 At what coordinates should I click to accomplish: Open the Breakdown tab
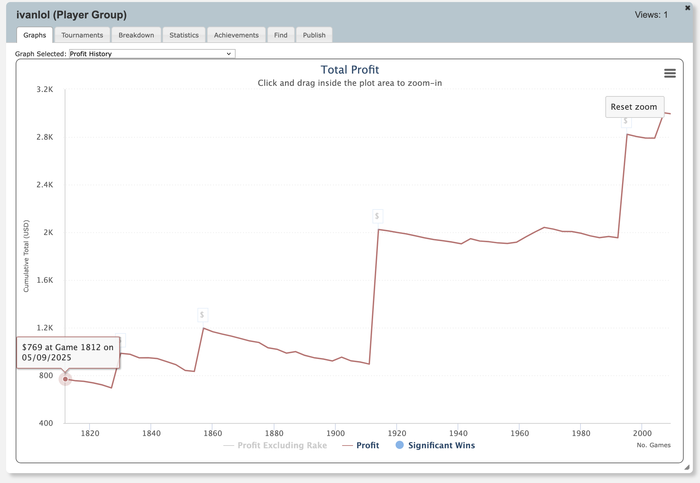136,35
